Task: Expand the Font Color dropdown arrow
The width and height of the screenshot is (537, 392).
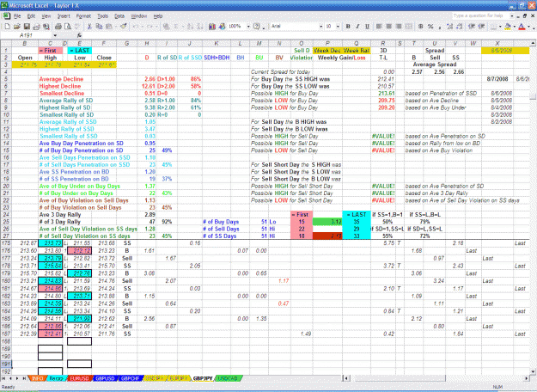Action: (528, 27)
